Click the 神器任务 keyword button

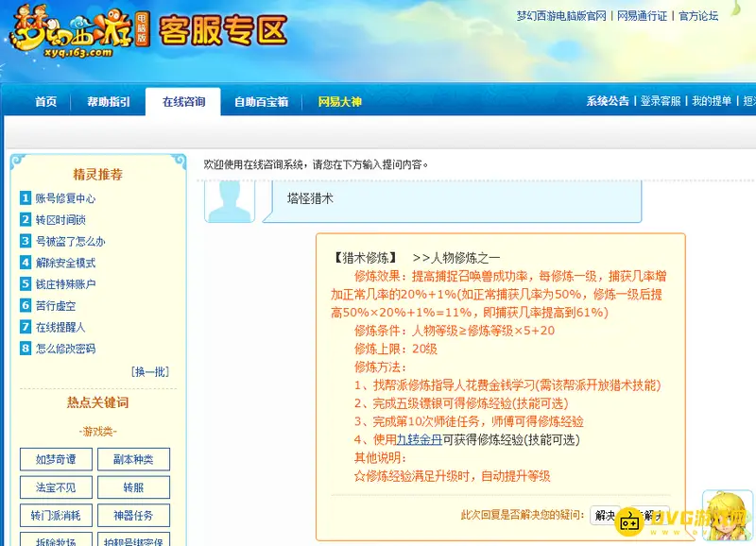coord(133,515)
